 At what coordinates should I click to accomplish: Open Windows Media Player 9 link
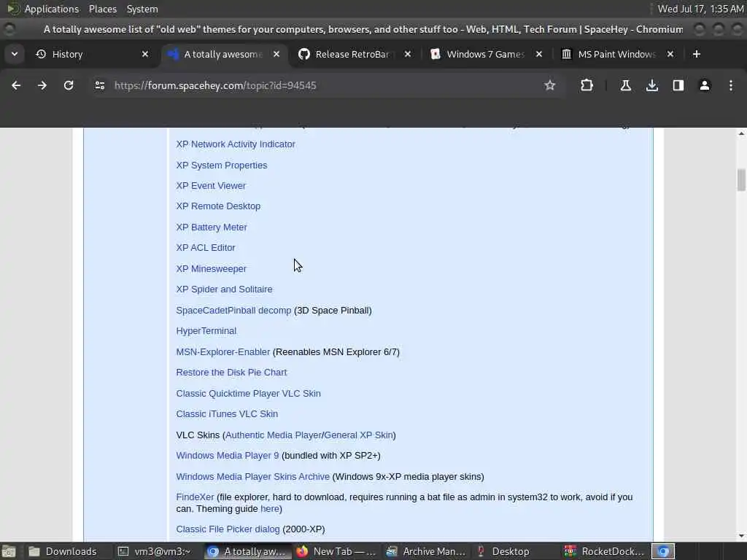(x=228, y=456)
